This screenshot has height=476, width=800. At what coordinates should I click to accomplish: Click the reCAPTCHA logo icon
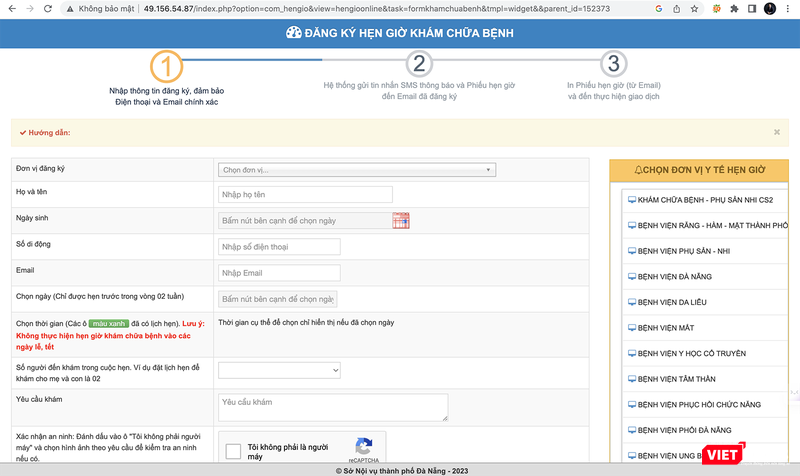(363, 447)
